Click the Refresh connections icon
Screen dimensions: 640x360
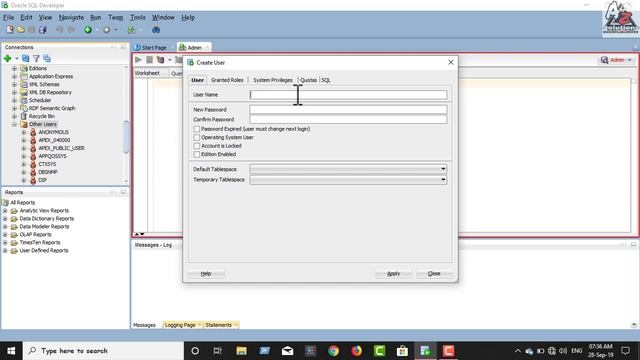(25, 58)
